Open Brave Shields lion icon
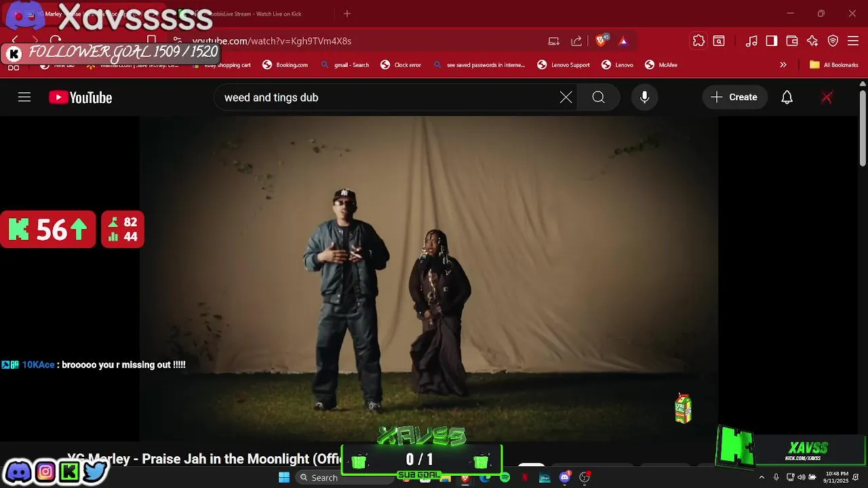Image resolution: width=868 pixels, height=488 pixels. tap(601, 41)
